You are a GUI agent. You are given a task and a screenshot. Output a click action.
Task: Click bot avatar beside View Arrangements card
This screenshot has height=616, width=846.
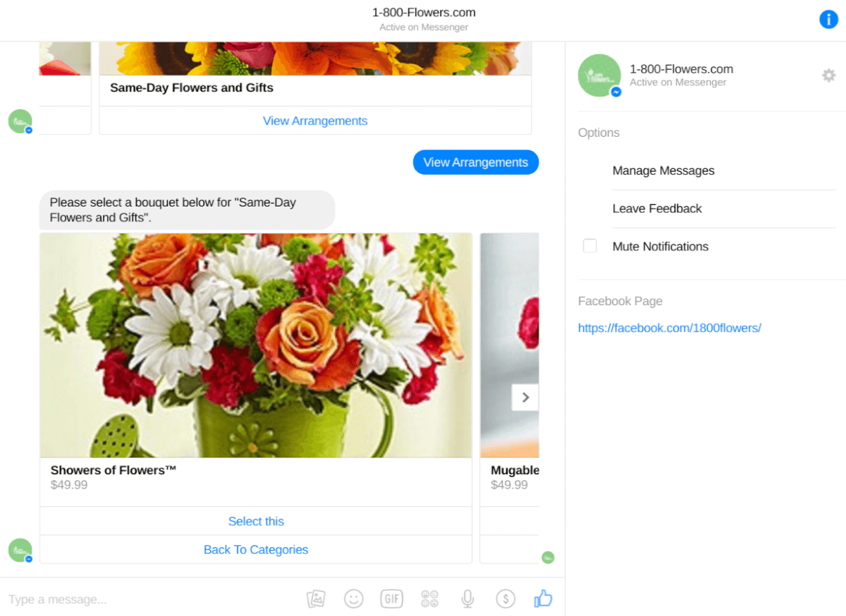pyautogui.click(x=20, y=121)
